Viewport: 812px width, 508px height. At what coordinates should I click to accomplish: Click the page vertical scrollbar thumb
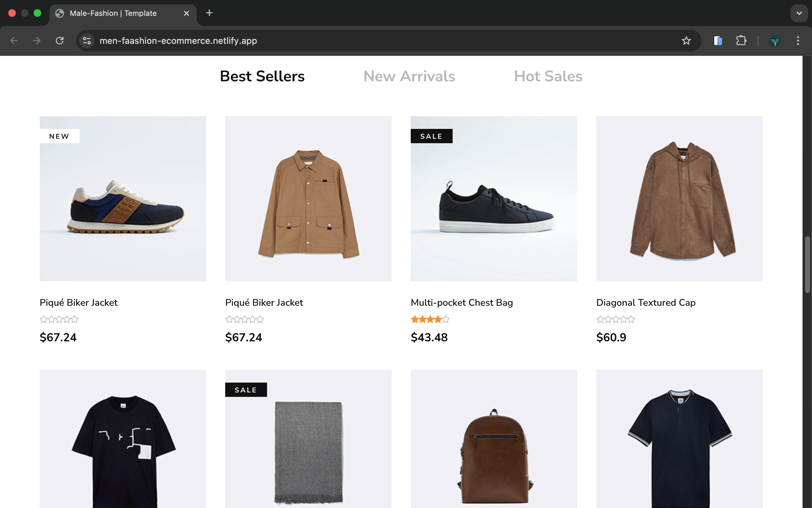click(x=807, y=265)
